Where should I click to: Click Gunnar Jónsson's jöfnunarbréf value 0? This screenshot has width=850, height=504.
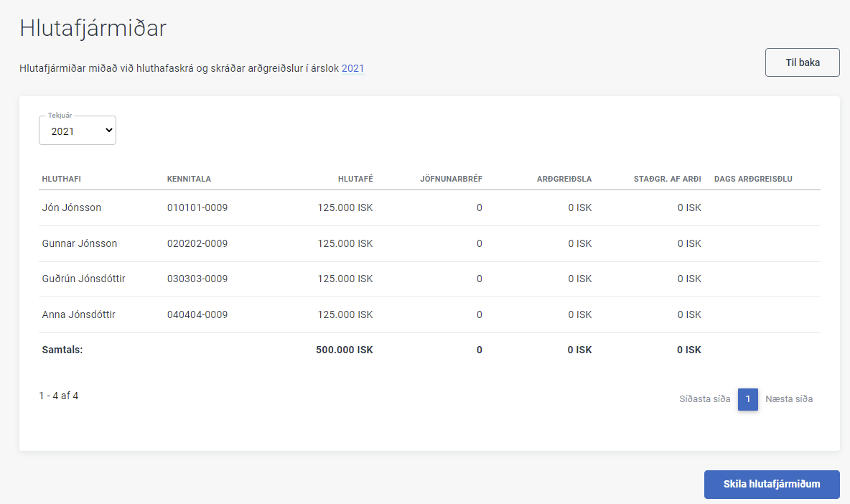(x=480, y=243)
